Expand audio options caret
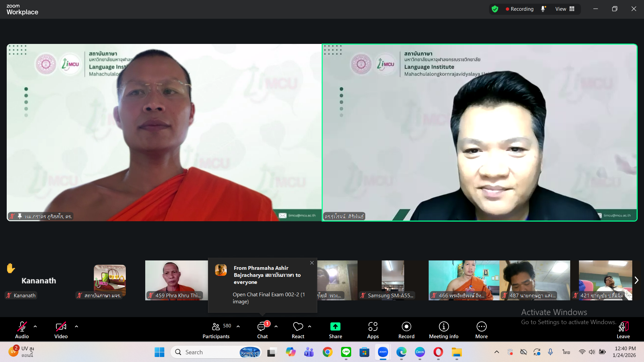The image size is (644, 362). 35,326
